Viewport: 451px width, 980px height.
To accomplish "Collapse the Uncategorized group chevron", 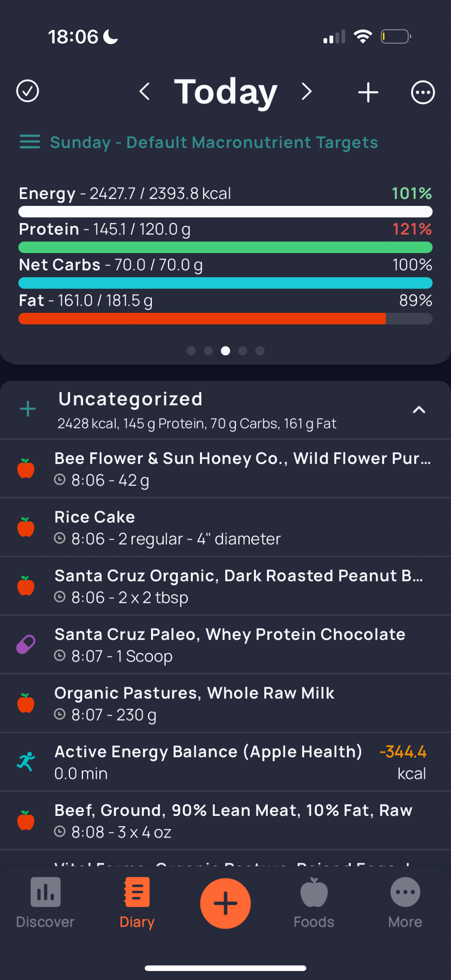I will point(418,410).
